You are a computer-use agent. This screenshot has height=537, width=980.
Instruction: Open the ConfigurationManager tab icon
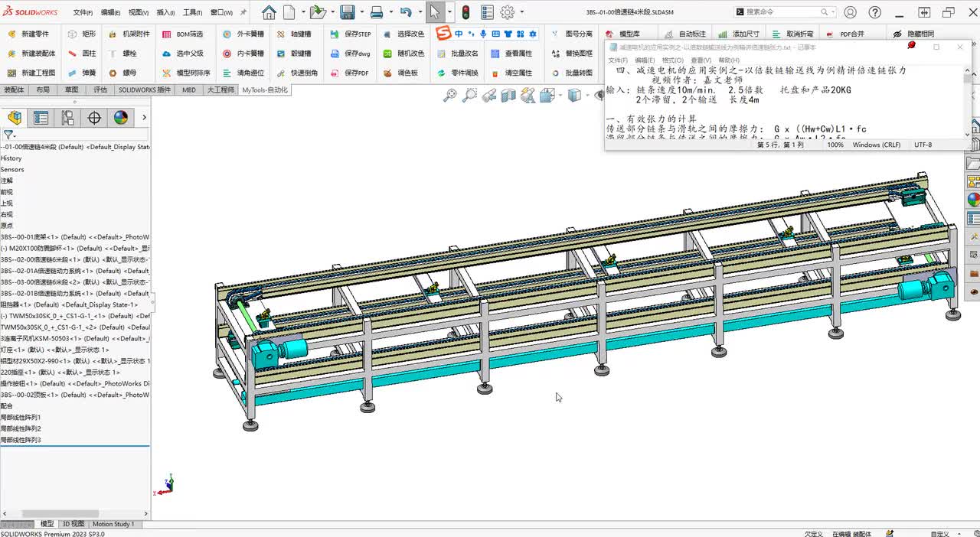pyautogui.click(x=68, y=118)
